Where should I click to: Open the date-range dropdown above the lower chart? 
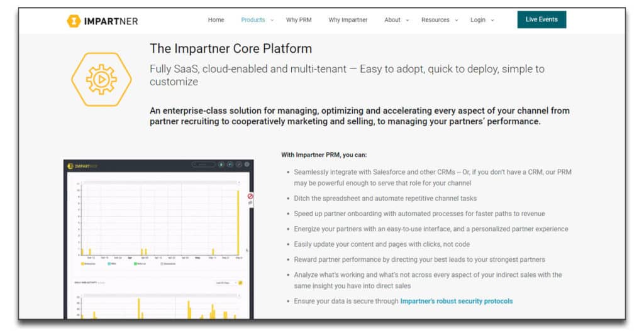click(226, 283)
